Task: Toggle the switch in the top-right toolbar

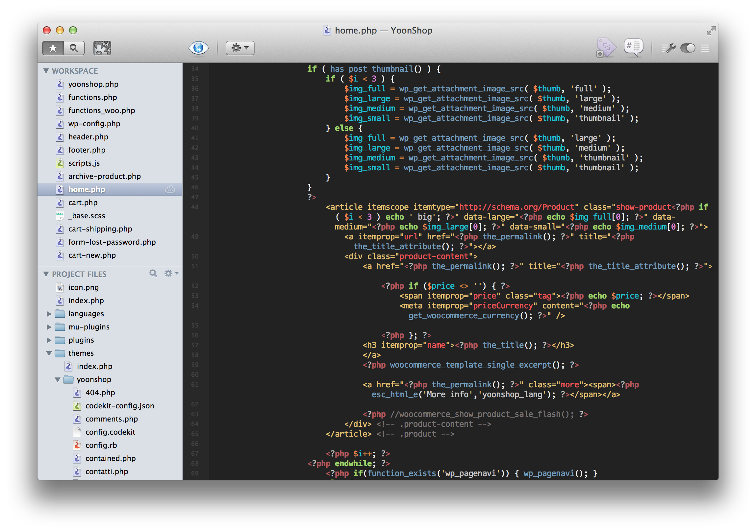Action: (688, 48)
